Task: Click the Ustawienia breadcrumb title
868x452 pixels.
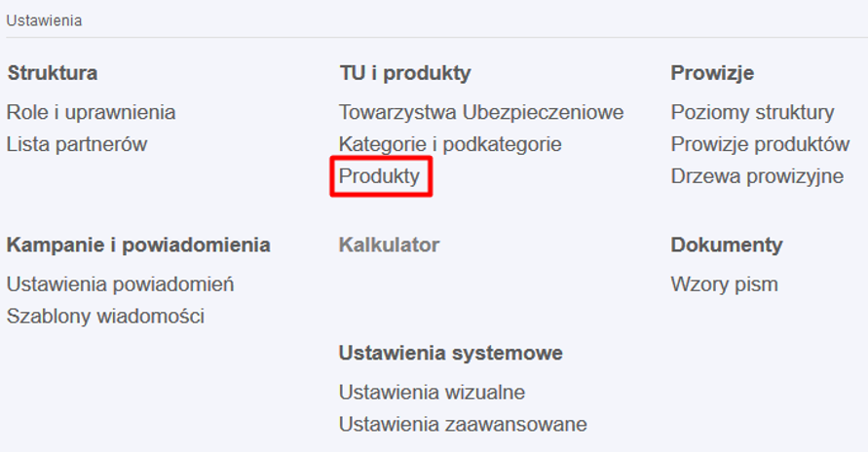Action: 44,20
